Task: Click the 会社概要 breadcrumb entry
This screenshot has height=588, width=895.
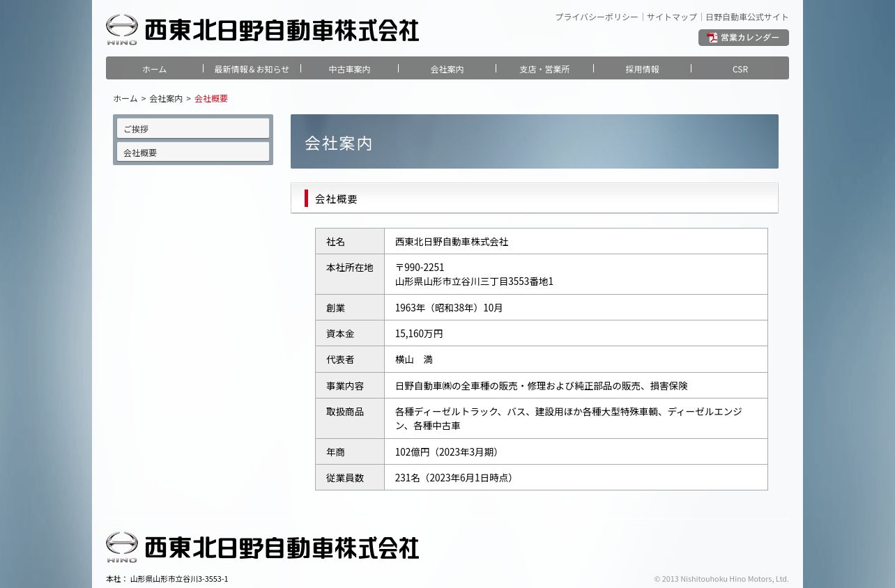Action: tap(211, 98)
